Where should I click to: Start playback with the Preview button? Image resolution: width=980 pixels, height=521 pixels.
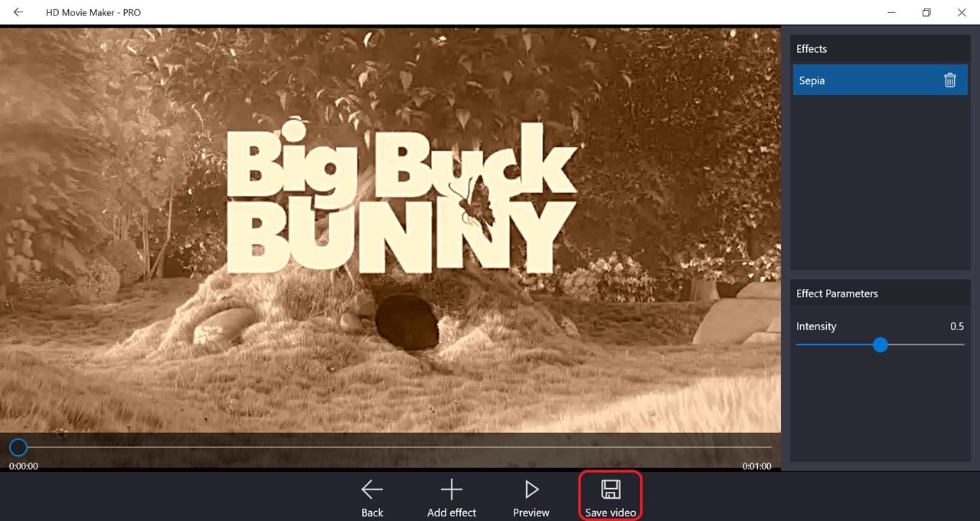click(x=531, y=496)
